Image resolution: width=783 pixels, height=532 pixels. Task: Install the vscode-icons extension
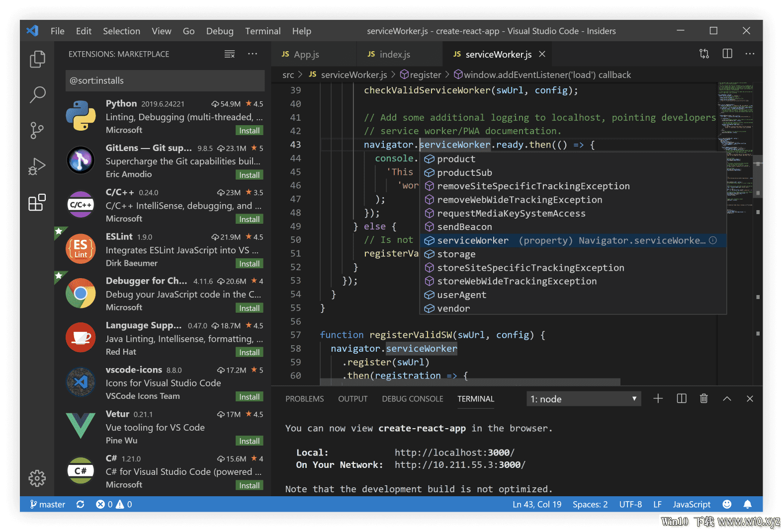[x=249, y=397]
